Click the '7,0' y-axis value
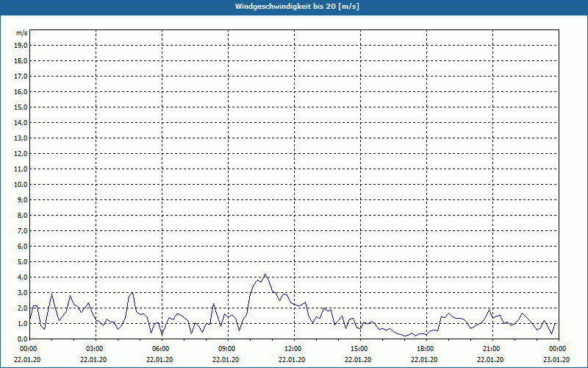Image resolution: width=588 pixels, height=368 pixels. 23,230
